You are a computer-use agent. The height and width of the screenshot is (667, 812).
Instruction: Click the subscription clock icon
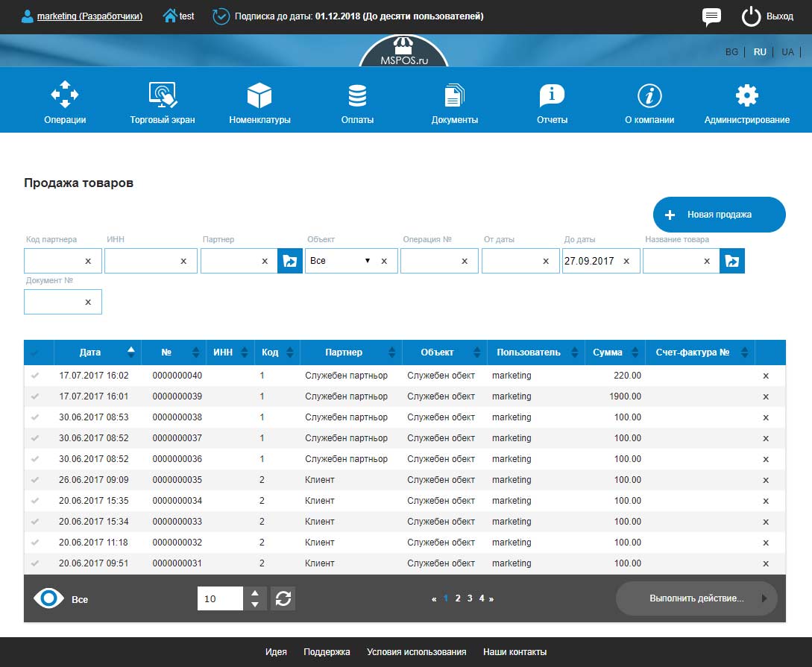(x=221, y=16)
